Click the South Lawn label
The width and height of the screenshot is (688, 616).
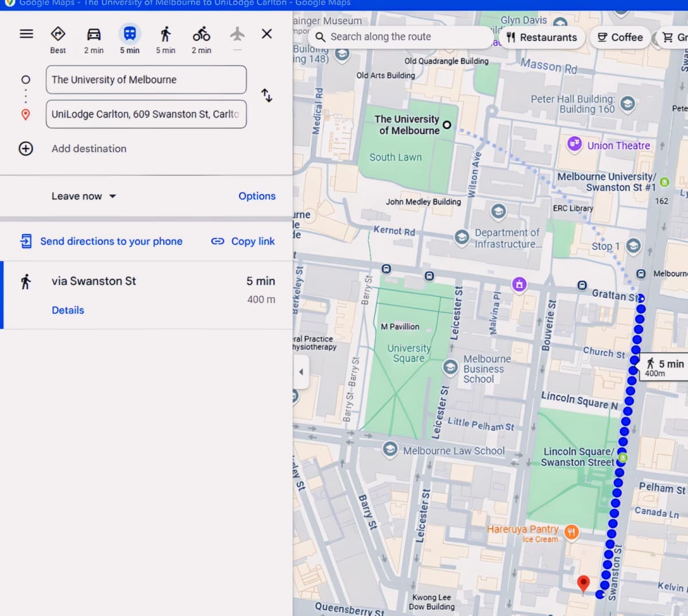click(x=396, y=157)
